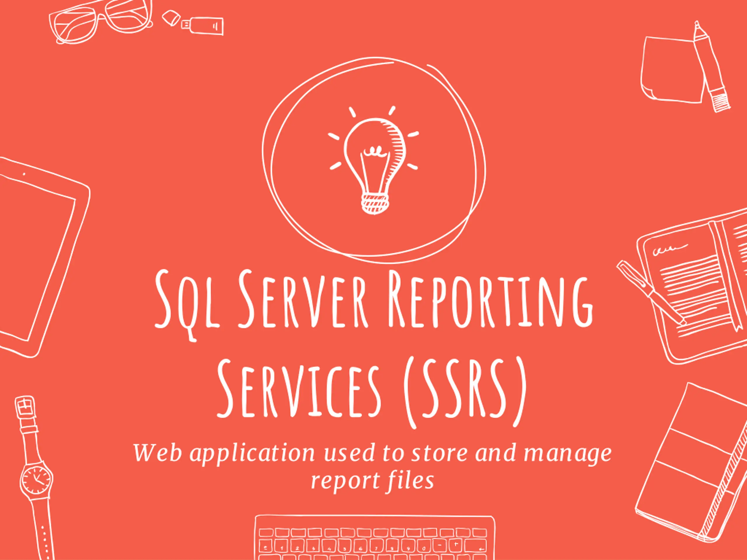Screen dimensions: 747x560
Task: Click the "Services (SSRS)" title line
Action: point(371,393)
